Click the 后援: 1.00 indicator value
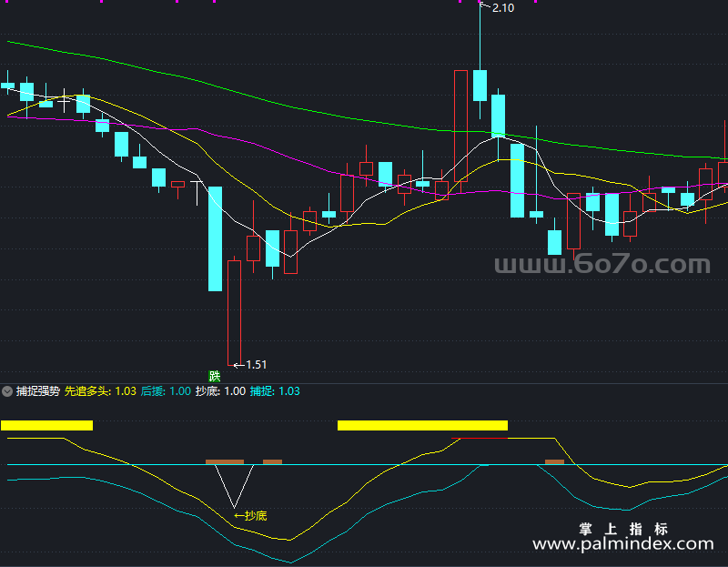 click(x=166, y=391)
